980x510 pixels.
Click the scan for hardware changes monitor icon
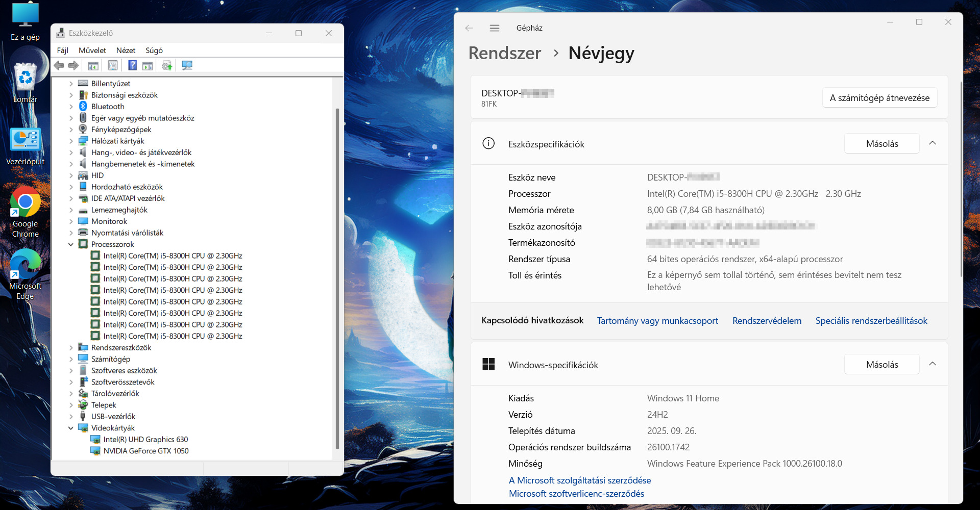(187, 65)
